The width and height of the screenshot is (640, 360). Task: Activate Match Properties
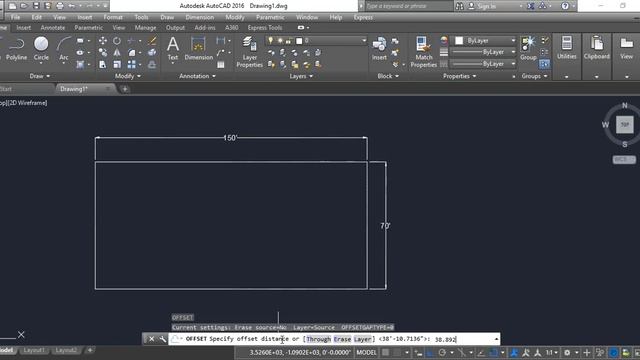coord(423,52)
